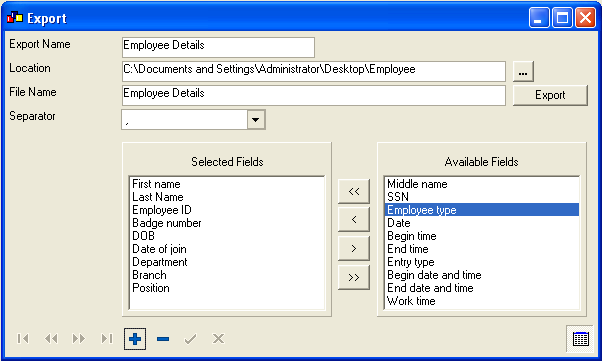Select End time in Available Fields
Screen dimensions: 602x361
coord(481,249)
